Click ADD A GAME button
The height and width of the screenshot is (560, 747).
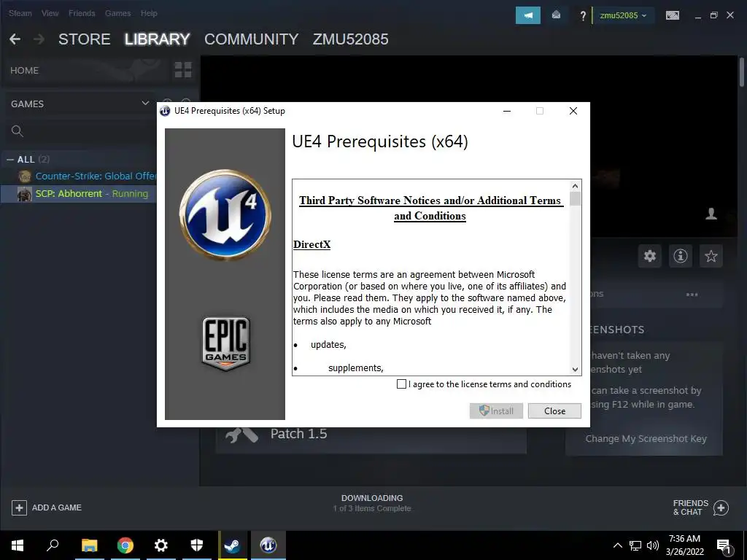(x=47, y=507)
